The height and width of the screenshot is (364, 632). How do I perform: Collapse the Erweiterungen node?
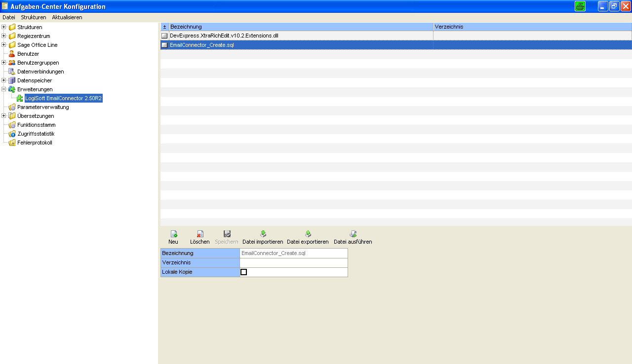4,89
